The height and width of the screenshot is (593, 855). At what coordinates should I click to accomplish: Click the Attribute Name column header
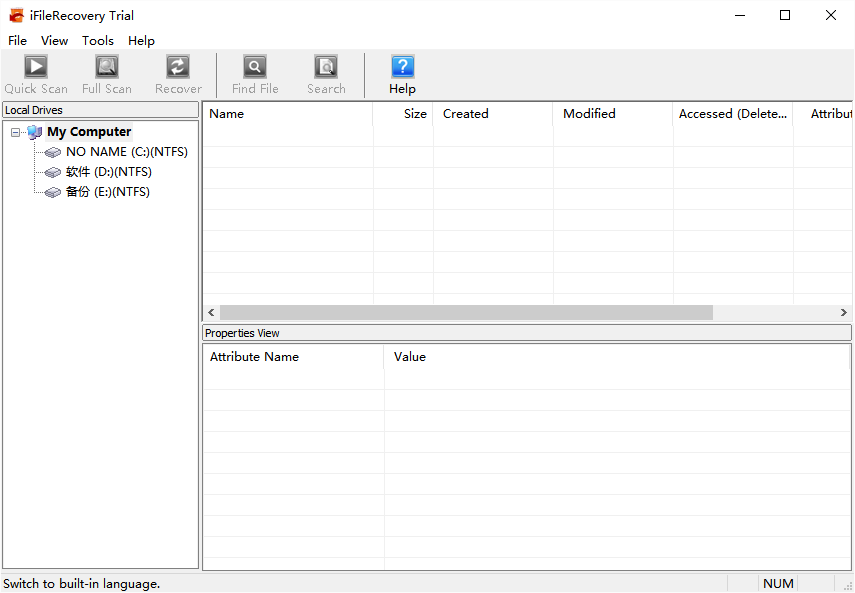(x=293, y=357)
